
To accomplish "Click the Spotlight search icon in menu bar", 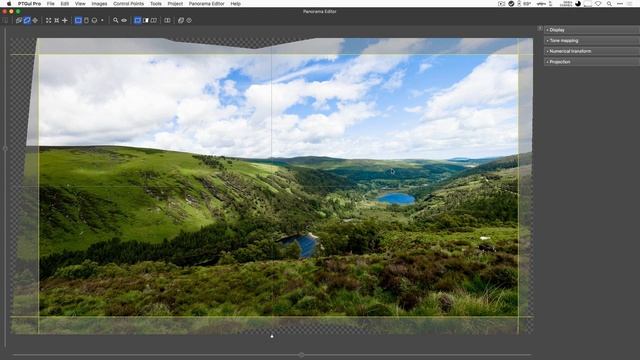I will click(609, 3).
